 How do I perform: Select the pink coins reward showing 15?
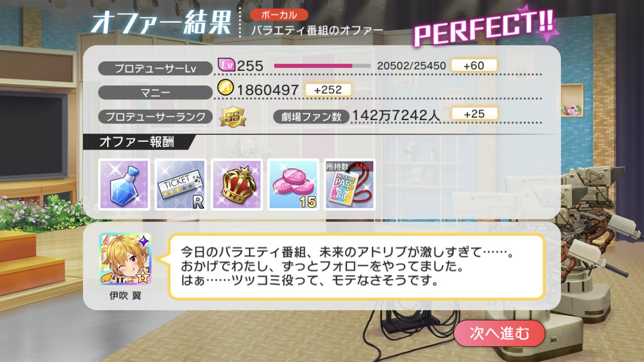pos(294,184)
